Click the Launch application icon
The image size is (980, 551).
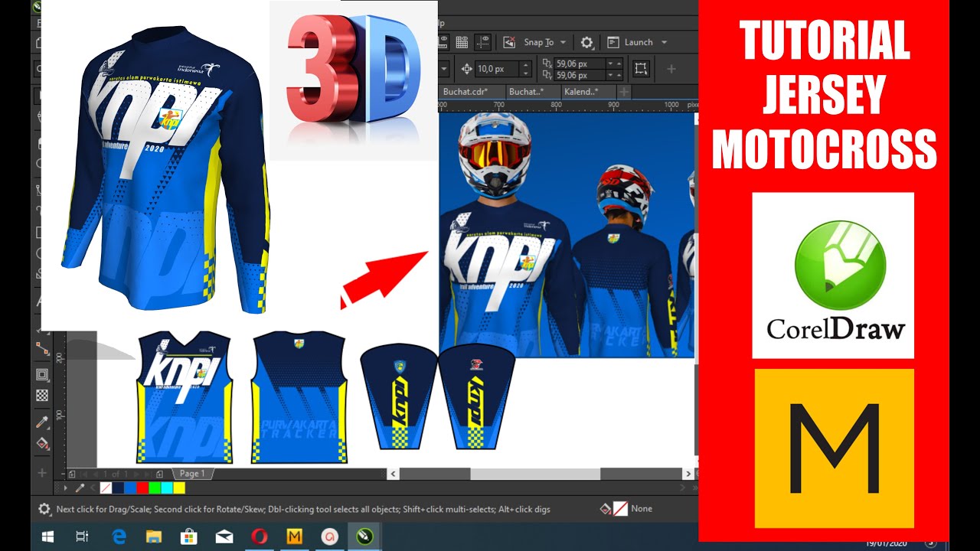(613, 42)
